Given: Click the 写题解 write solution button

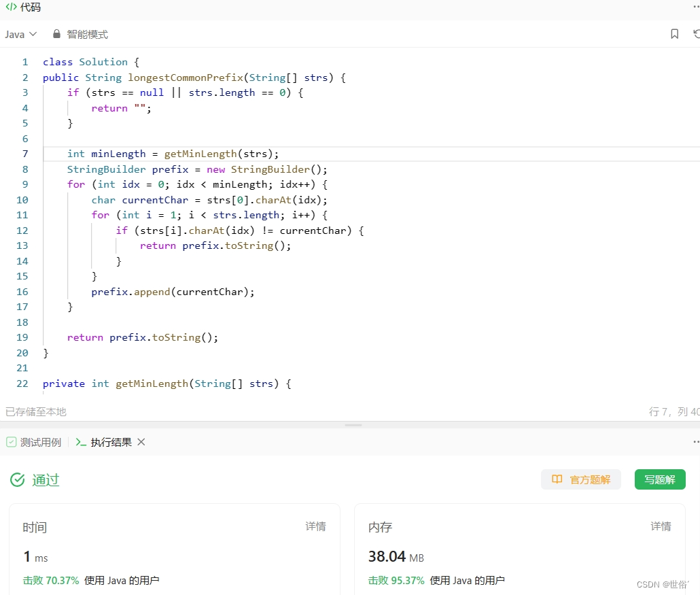Looking at the screenshot, I should (660, 479).
